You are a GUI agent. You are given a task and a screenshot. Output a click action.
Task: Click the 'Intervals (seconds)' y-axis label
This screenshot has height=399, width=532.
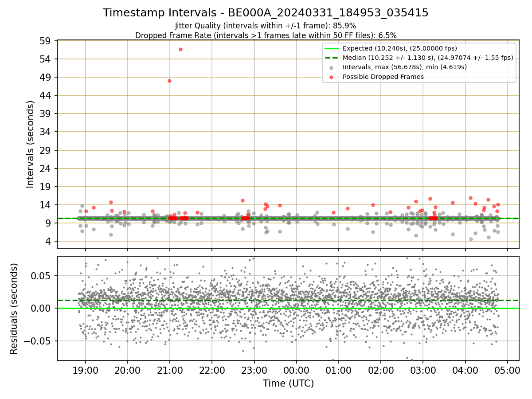point(30,144)
